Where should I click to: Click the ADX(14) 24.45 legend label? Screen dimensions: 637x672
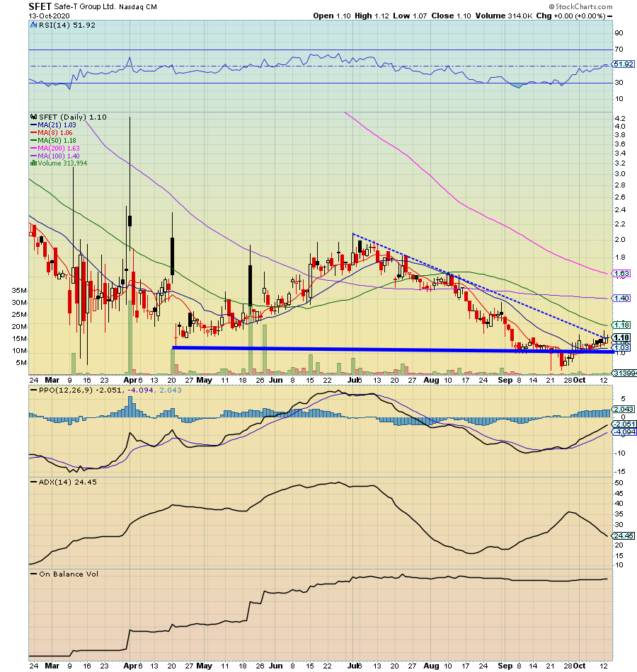click(68, 482)
